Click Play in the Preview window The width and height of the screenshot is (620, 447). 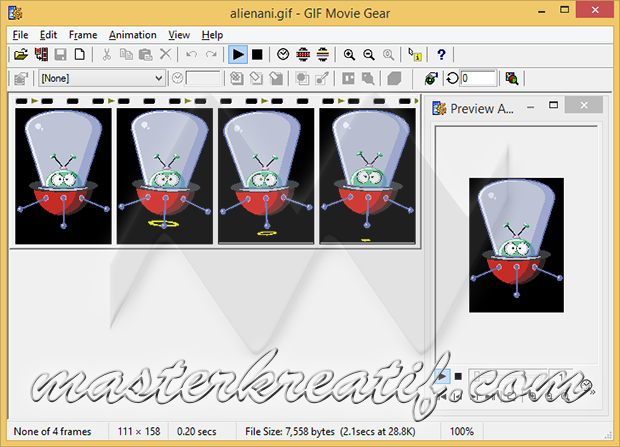tap(442, 376)
